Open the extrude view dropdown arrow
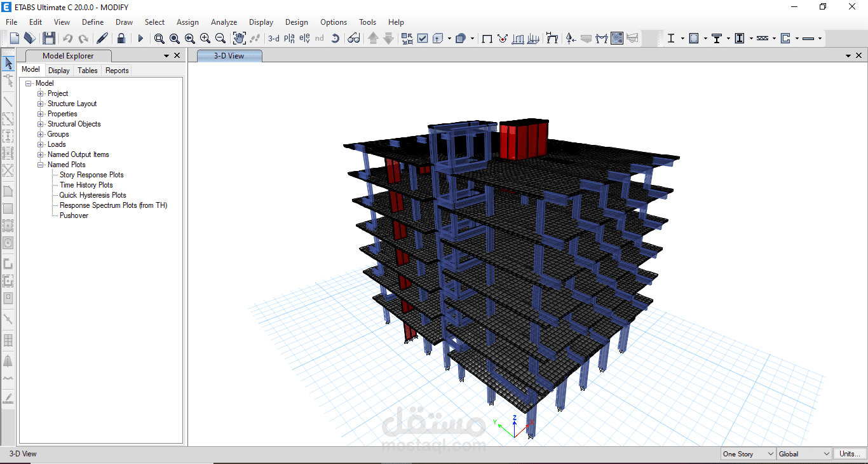 449,39
